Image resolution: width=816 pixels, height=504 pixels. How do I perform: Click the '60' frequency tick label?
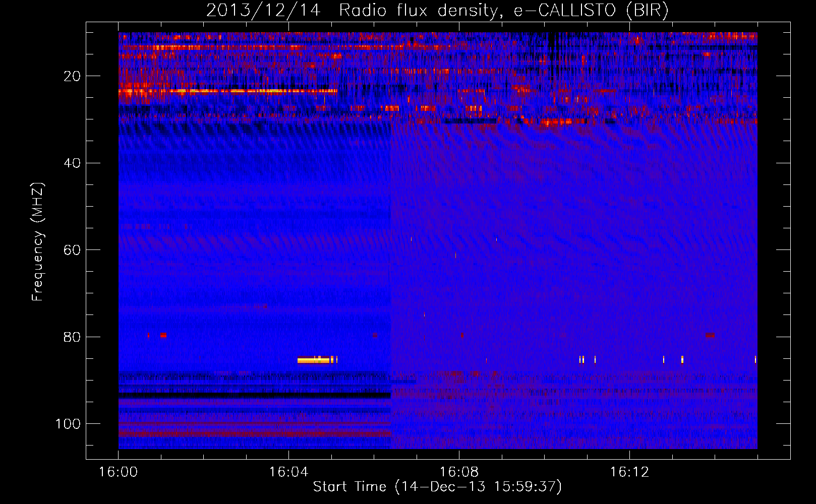pyautogui.click(x=72, y=250)
